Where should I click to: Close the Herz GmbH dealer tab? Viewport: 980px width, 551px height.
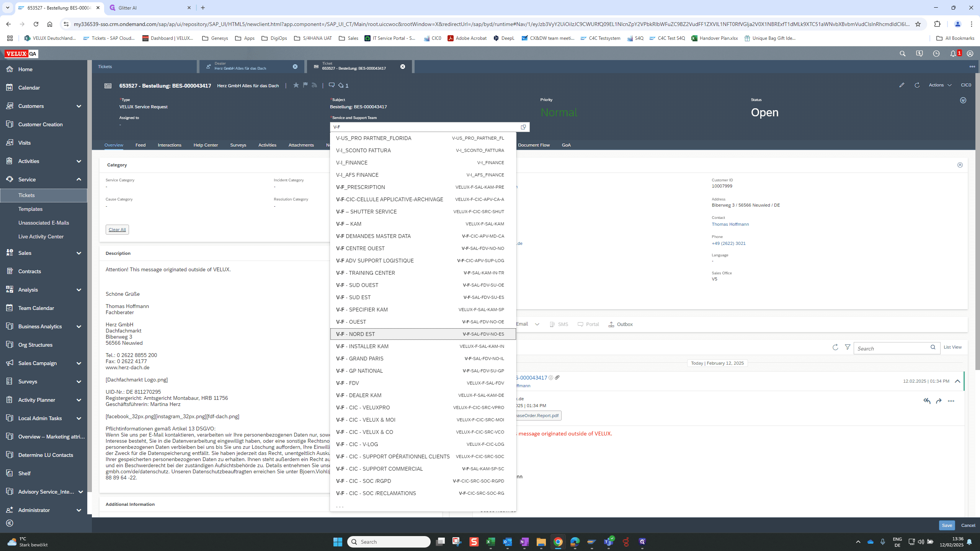pyautogui.click(x=295, y=67)
